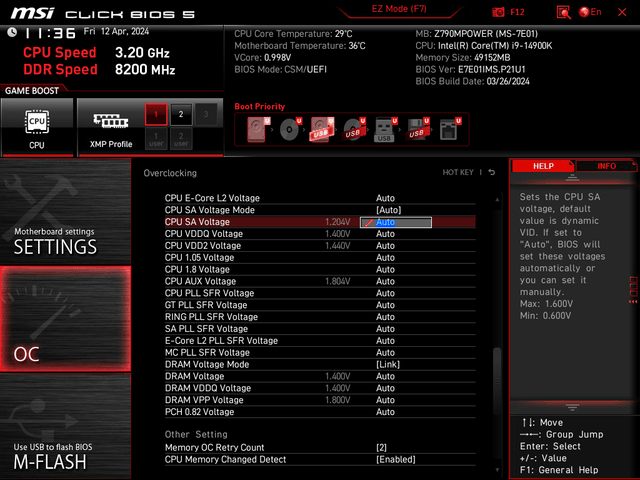Image resolution: width=640 pixels, height=480 pixels.
Task: Enable XMP profile 1
Action: point(156,114)
